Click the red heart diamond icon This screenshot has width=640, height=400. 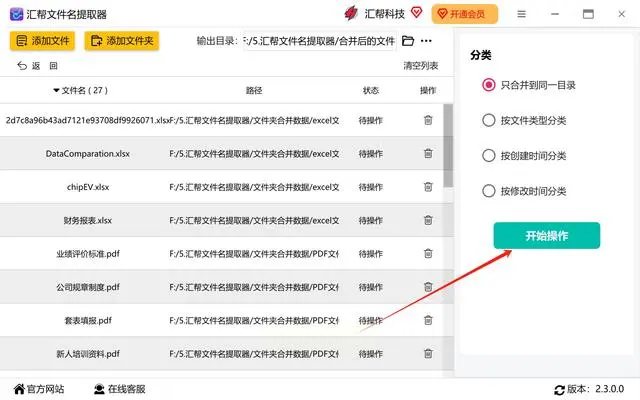point(416,12)
